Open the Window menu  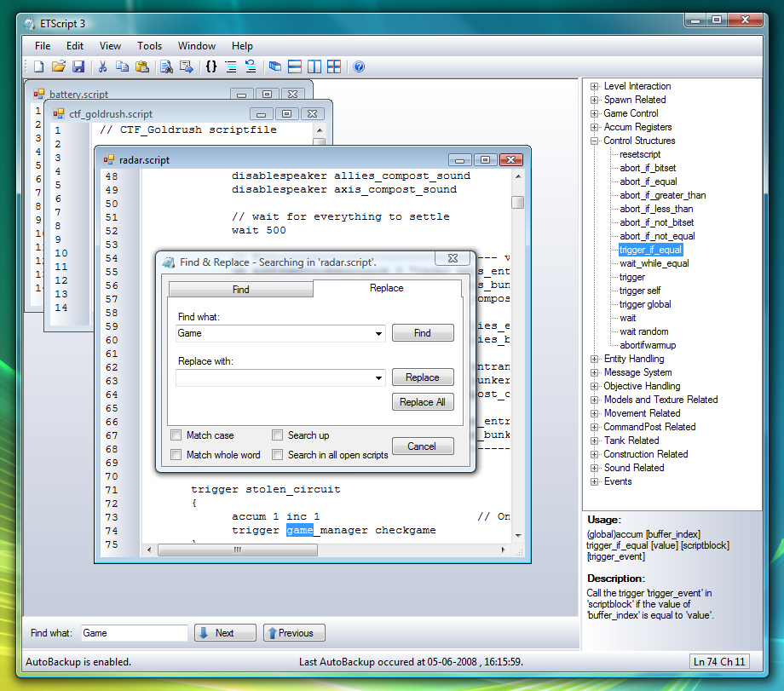coord(197,46)
